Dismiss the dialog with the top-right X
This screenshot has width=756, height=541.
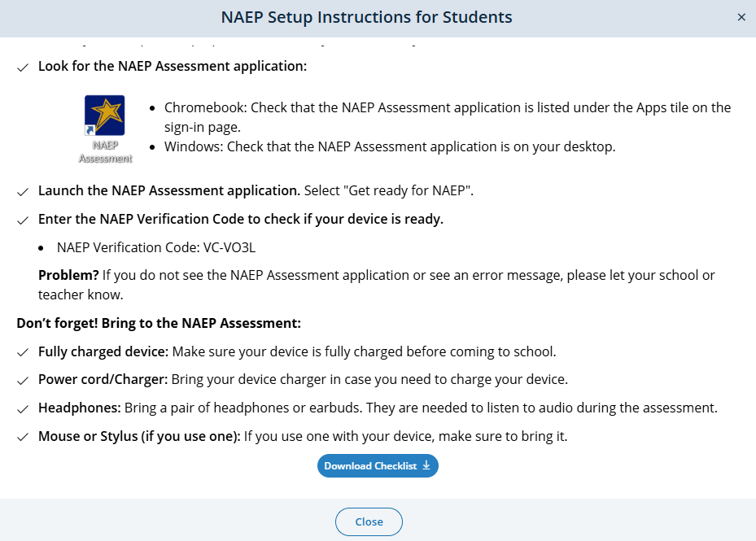741,17
